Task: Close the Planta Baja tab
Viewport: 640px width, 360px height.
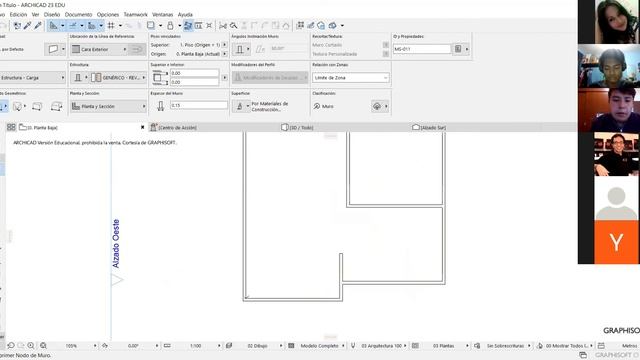Action: click(x=142, y=127)
